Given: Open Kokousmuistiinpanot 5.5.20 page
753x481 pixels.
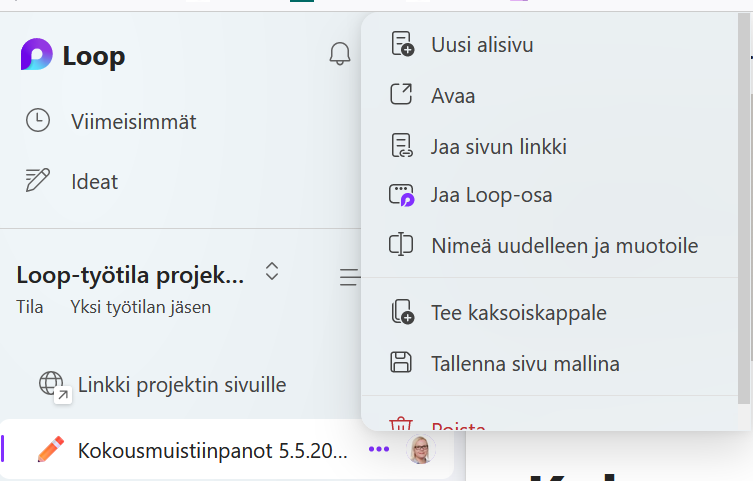Looking at the screenshot, I should pyautogui.click(x=212, y=450).
